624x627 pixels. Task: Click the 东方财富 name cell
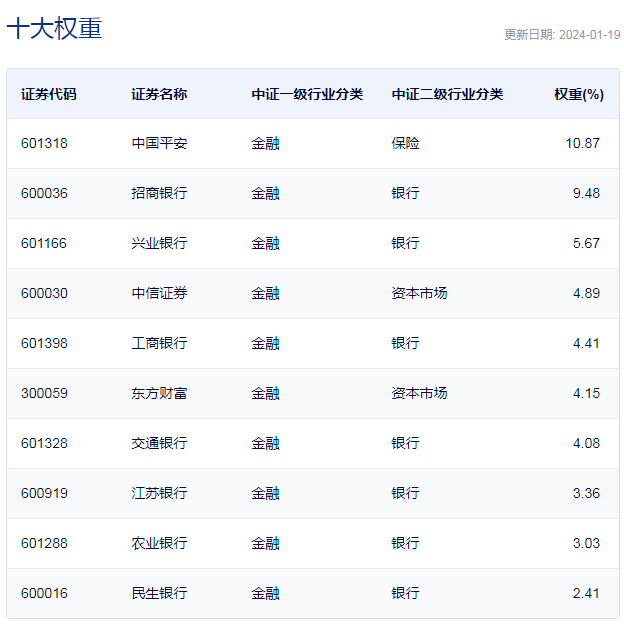[x=159, y=393]
